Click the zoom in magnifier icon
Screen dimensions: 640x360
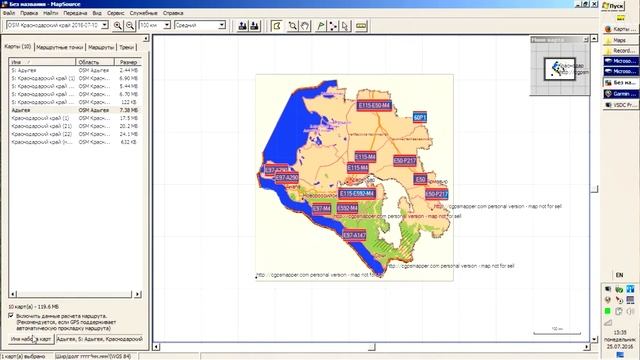pos(118,26)
